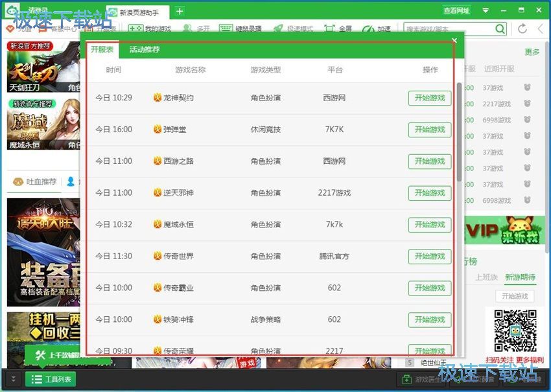Image resolution: width=551 pixels, height=392 pixels.
Task: Click the 战争策略 game type cell
Action: click(266, 319)
